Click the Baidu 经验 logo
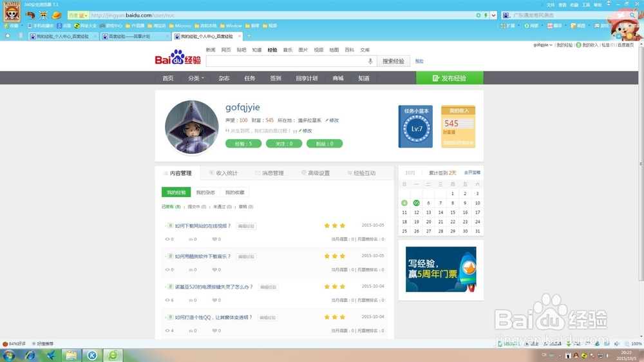This screenshot has height=362, width=644. (x=178, y=58)
